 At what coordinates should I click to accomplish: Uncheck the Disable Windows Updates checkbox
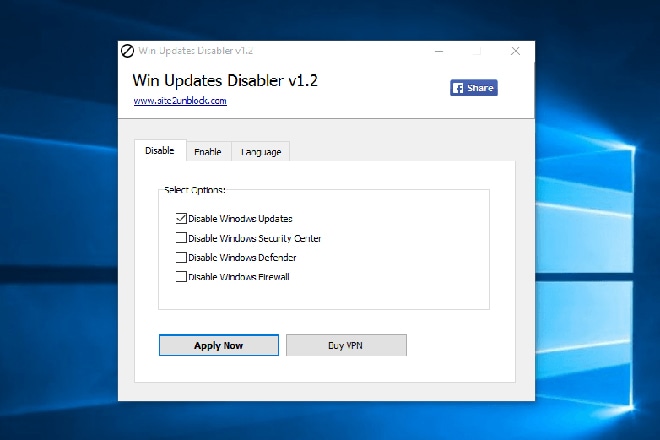tap(181, 218)
